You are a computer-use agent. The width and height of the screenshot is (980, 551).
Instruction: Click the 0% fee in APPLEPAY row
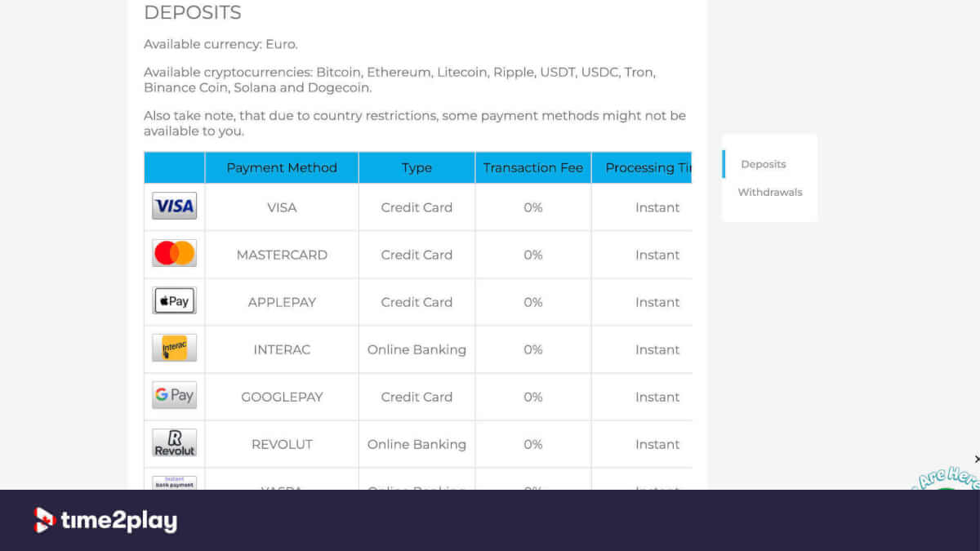click(533, 302)
